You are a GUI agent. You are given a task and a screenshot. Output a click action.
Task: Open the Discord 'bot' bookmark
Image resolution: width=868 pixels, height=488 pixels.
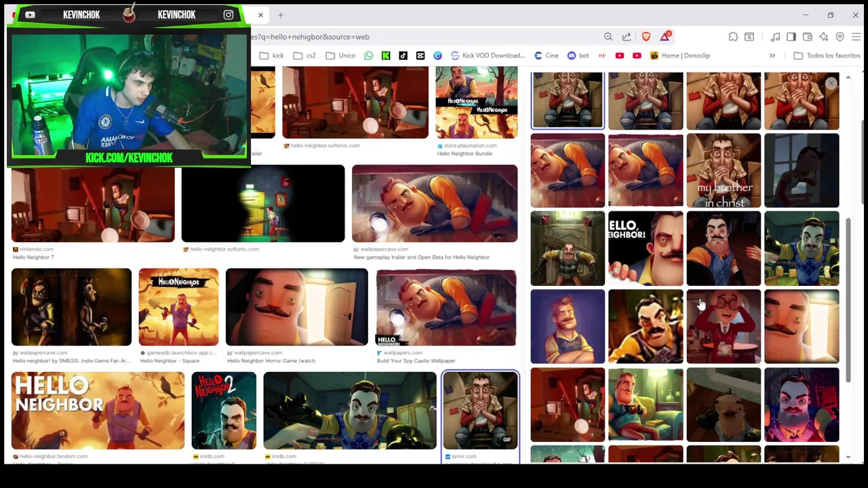pyautogui.click(x=578, y=56)
